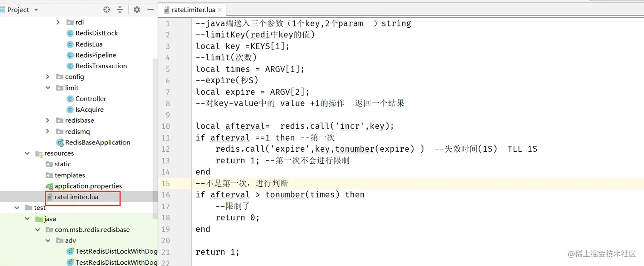Open Project panel settings gear
644x266 pixels.
[137, 9]
